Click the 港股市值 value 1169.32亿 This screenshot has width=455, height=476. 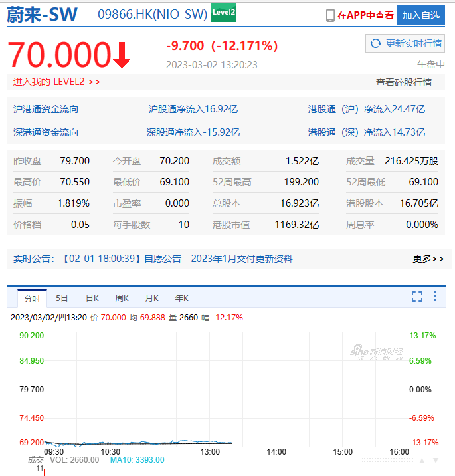click(x=297, y=225)
